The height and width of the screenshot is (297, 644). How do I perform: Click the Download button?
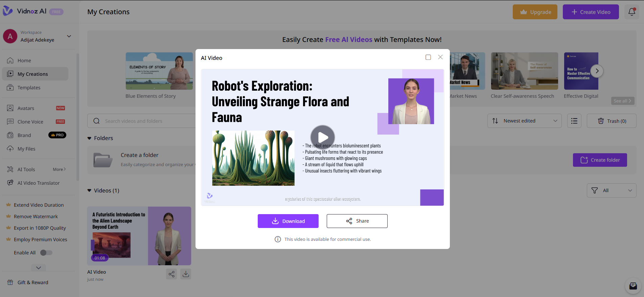pyautogui.click(x=288, y=221)
